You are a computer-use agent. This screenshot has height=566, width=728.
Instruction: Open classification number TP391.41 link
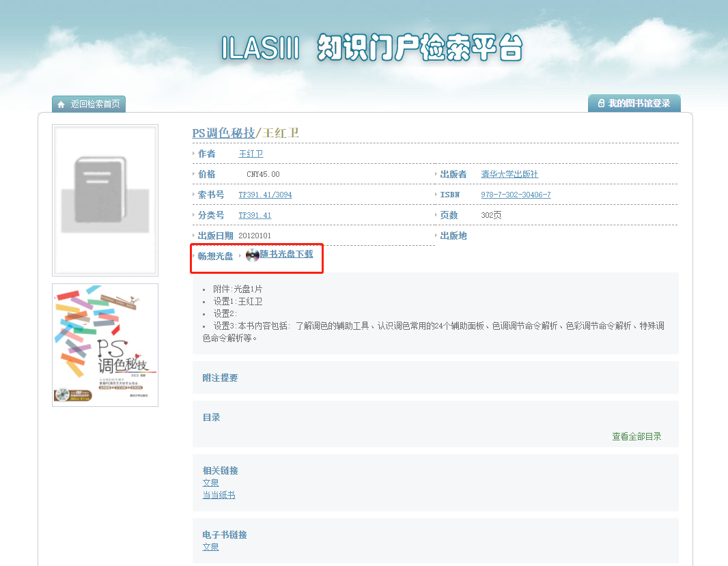click(255, 216)
